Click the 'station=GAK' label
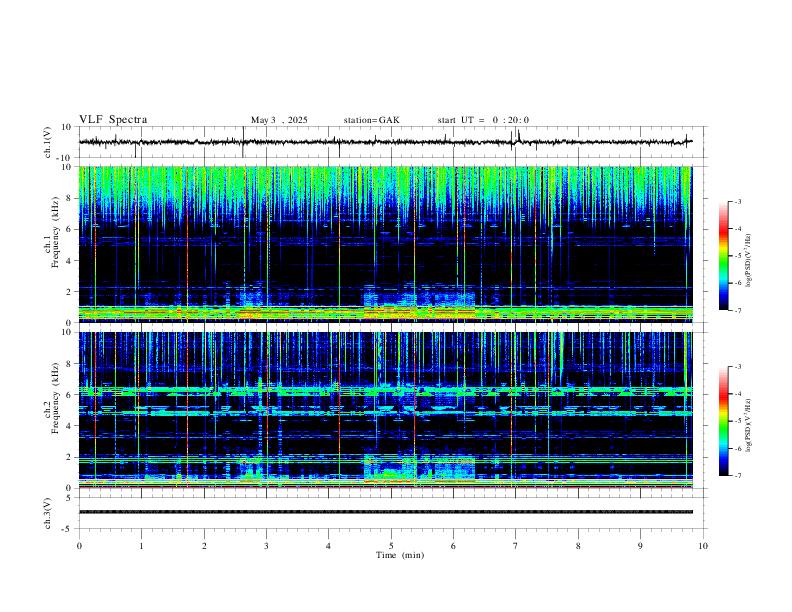Viewport: 792px width, 612px height. (x=371, y=120)
